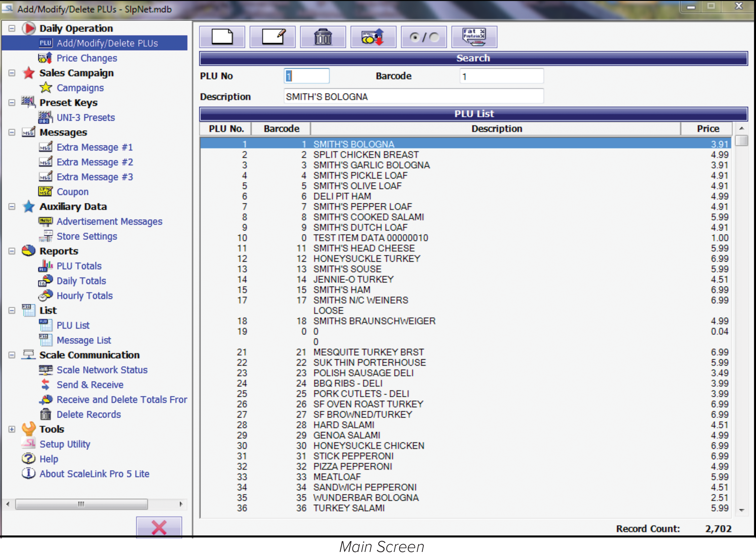The height and width of the screenshot is (560, 756).
Task: Open About ScaleLink Pro 5 Lite
Action: [x=94, y=474]
